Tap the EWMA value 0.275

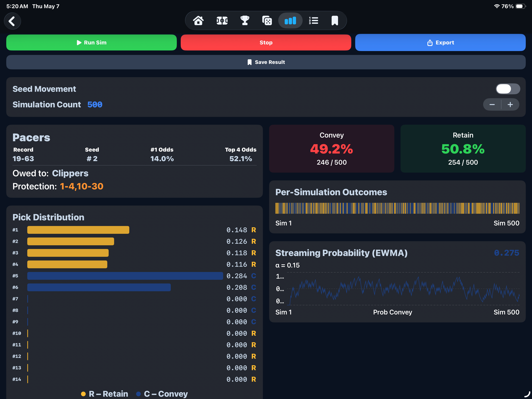(x=506, y=253)
